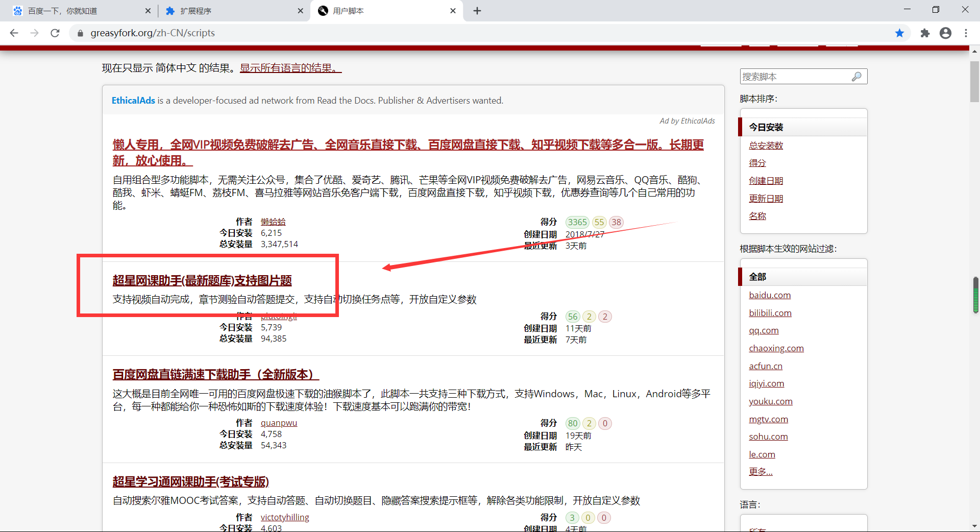Filter scripts by acfun.cn
This screenshot has height=532, width=980.
766,366
